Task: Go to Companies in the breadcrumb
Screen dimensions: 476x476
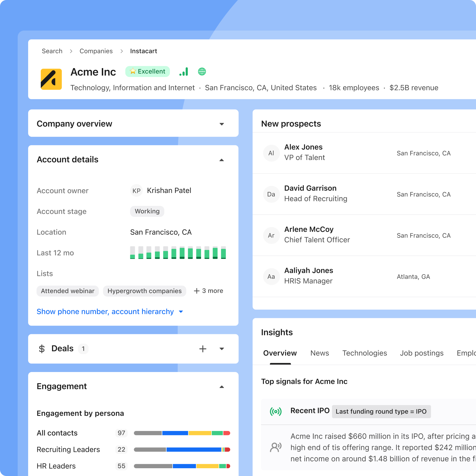Action: click(96, 51)
